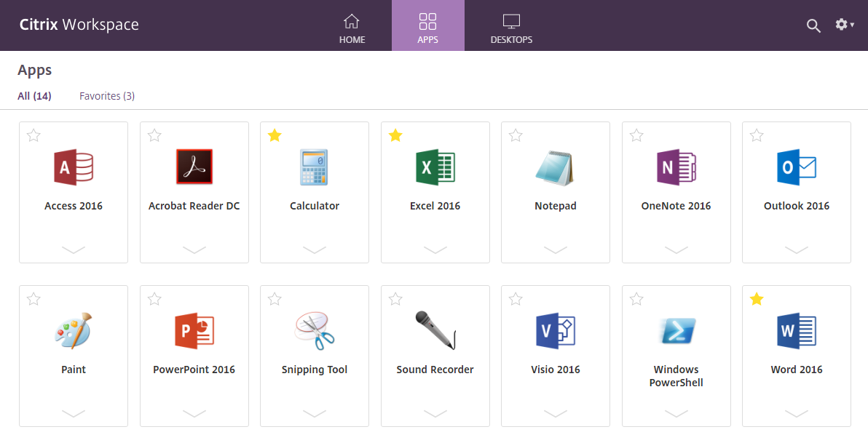The width and height of the screenshot is (868, 443).
Task: Unfavorite Calculator using its yellow star
Action: click(x=275, y=135)
